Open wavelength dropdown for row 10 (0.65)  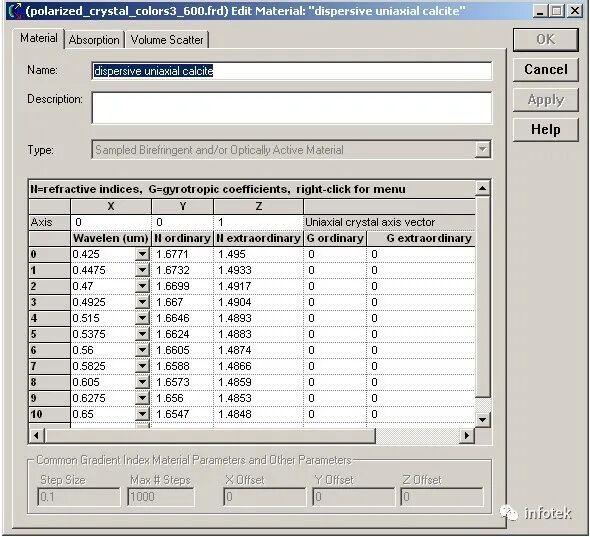click(142, 414)
